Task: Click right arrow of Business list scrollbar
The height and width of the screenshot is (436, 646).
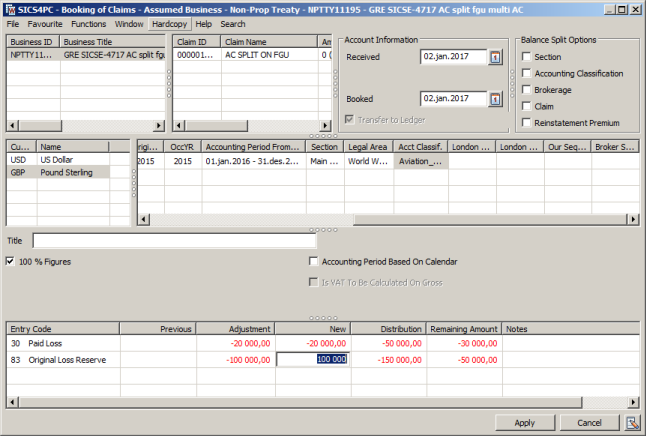Action: [159, 125]
